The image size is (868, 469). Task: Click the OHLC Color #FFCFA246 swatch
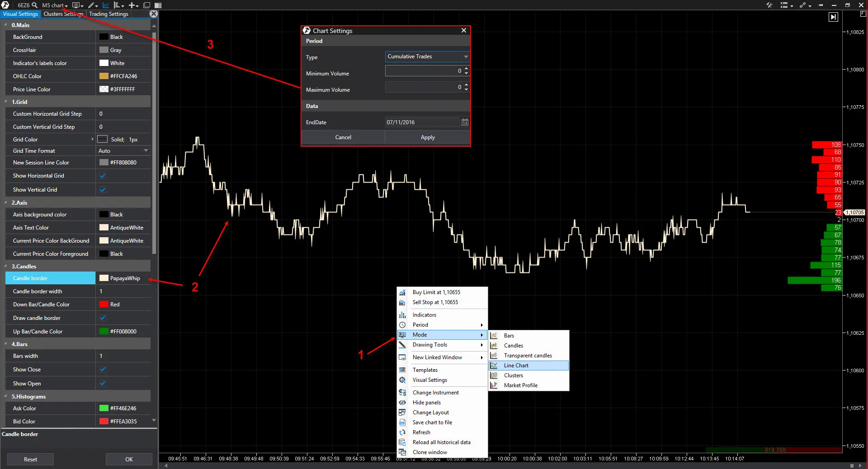[104, 76]
